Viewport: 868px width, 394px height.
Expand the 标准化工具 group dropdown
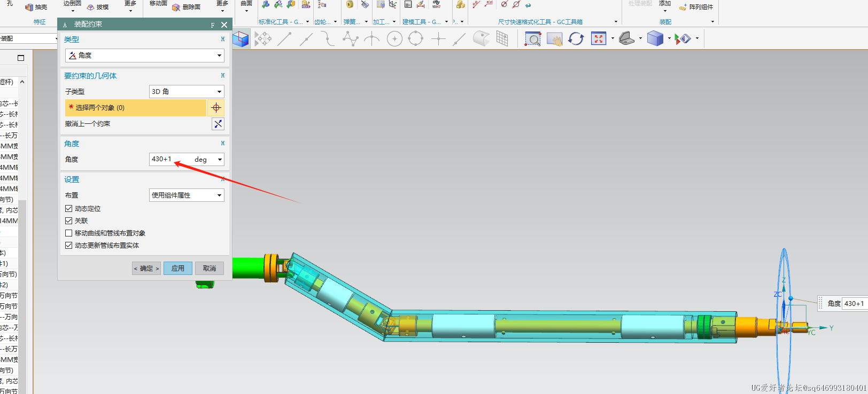[307, 22]
